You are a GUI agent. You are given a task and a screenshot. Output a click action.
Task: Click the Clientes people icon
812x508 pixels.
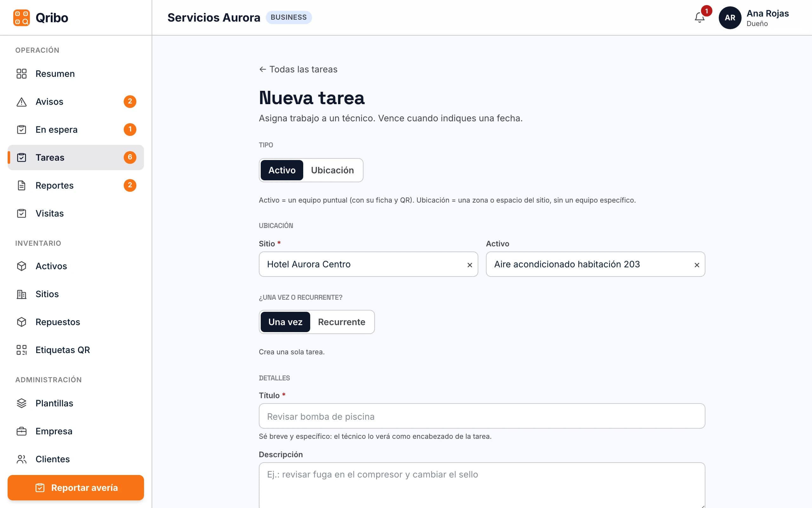[22, 459]
